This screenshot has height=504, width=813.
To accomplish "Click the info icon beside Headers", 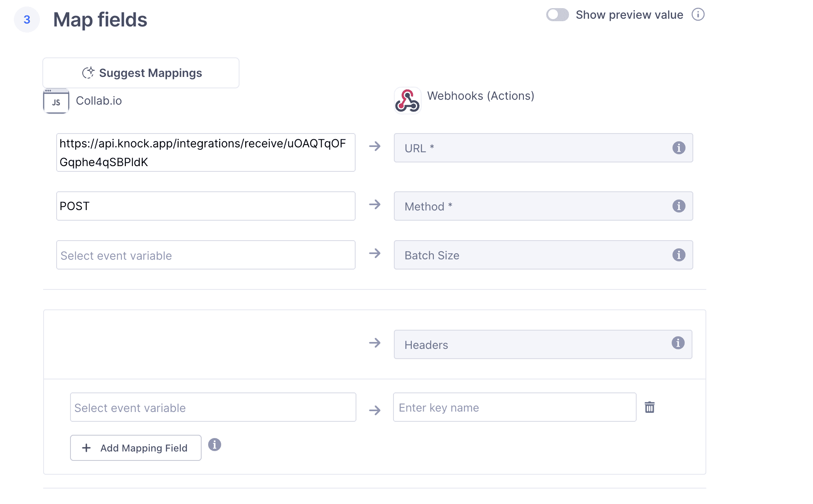I will point(679,344).
